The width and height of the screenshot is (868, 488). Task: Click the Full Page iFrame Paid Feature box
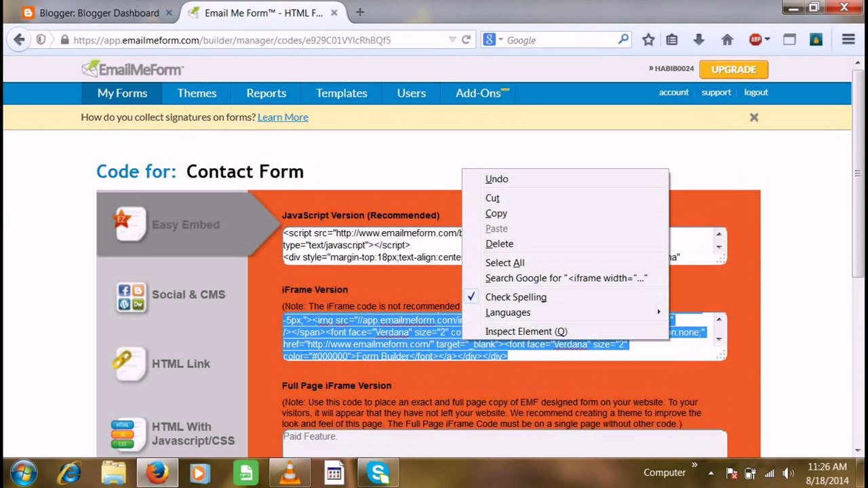tap(505, 444)
